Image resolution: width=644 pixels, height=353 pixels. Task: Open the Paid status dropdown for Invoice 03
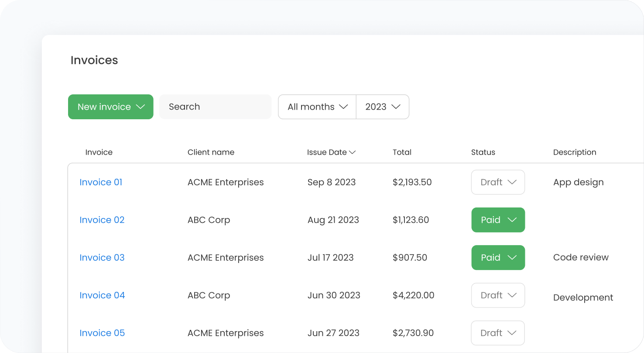(x=498, y=258)
